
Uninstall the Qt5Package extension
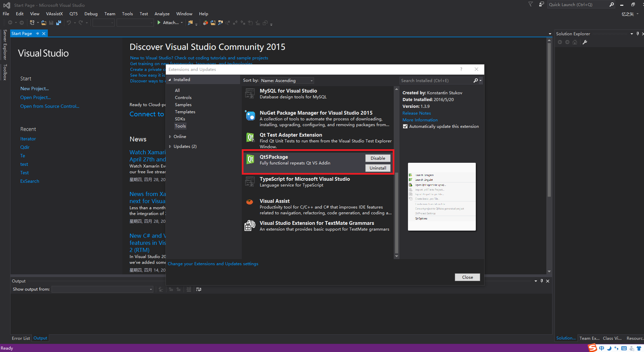pos(378,168)
